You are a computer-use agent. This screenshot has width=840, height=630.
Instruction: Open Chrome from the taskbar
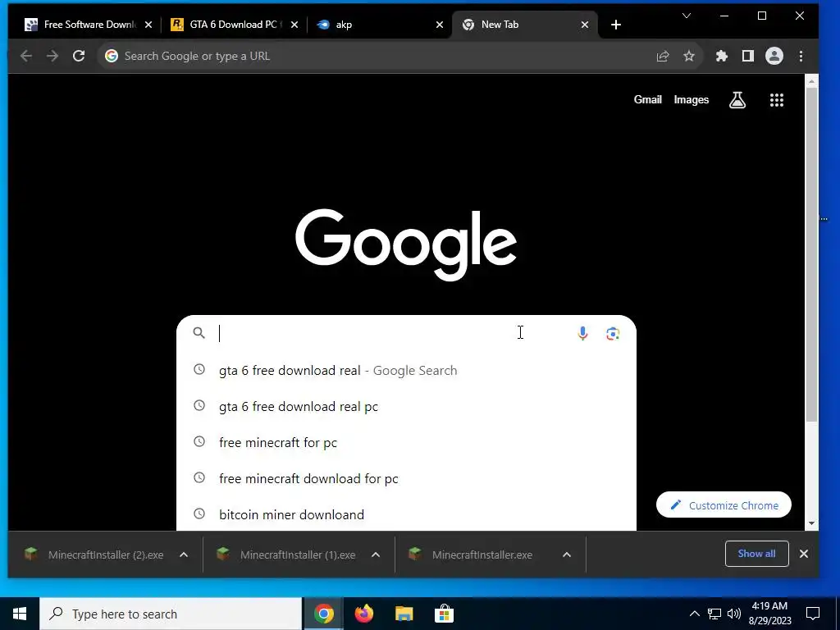(x=323, y=614)
